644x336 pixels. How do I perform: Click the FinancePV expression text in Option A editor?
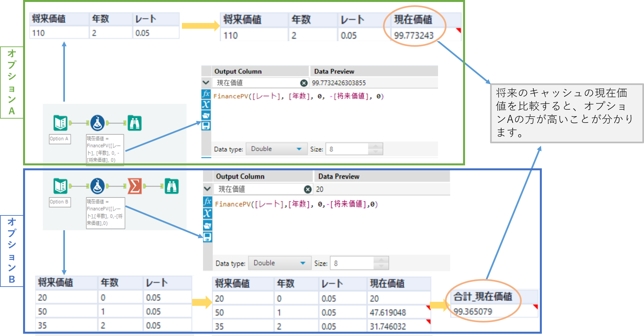coord(298,96)
